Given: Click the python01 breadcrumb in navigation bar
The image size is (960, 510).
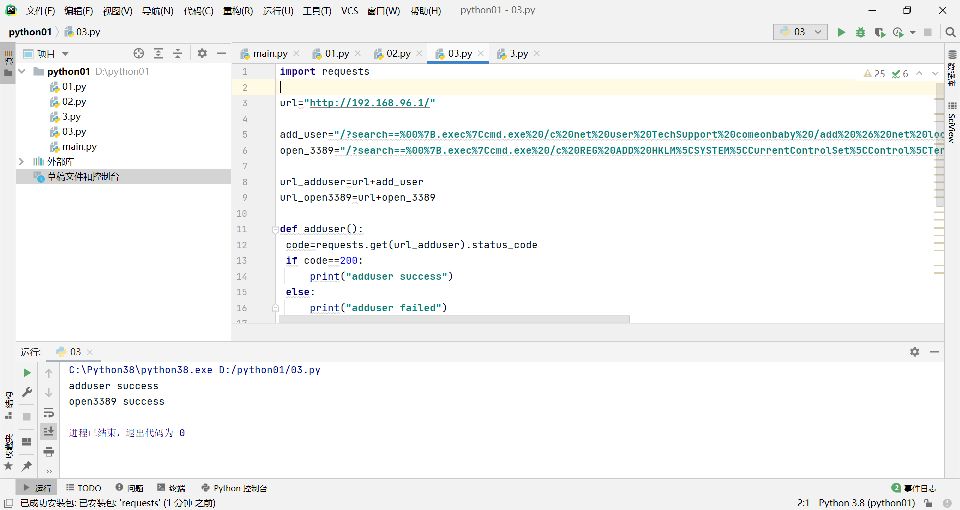Looking at the screenshot, I should pos(30,32).
